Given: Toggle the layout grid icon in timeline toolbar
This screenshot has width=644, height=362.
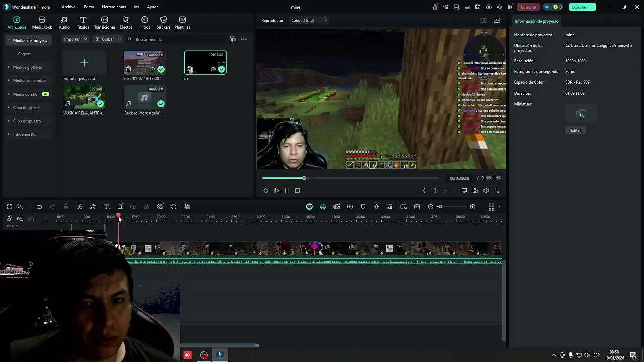Looking at the screenshot, I should coord(9,207).
